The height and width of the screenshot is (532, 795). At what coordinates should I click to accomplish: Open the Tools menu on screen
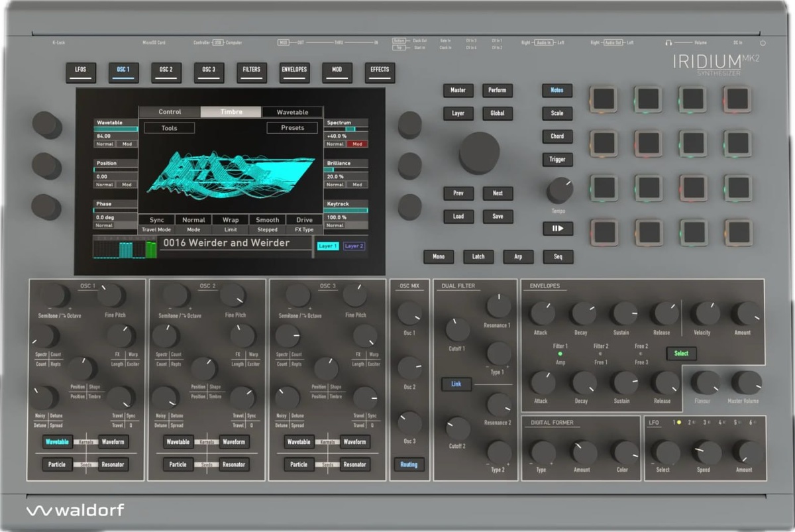pyautogui.click(x=170, y=128)
